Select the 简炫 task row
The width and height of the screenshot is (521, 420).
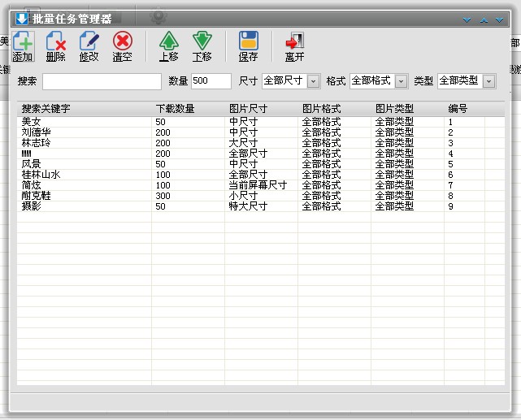[x=261, y=185]
